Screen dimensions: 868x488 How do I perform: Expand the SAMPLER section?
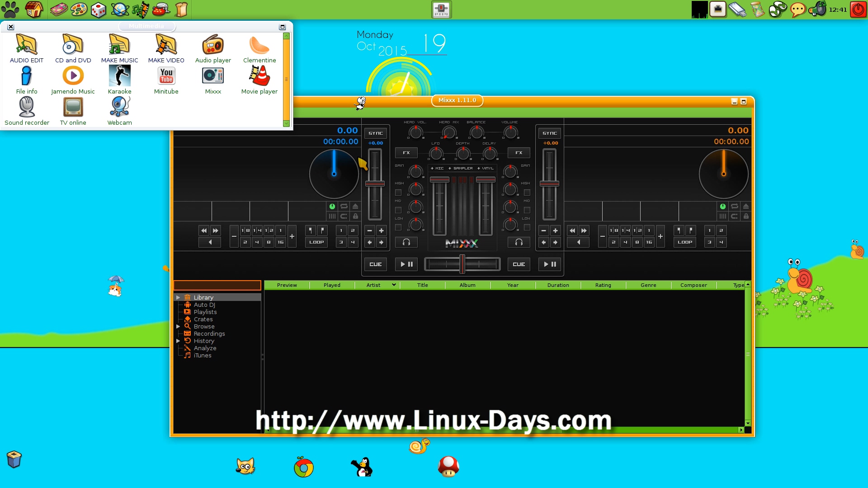pyautogui.click(x=460, y=168)
